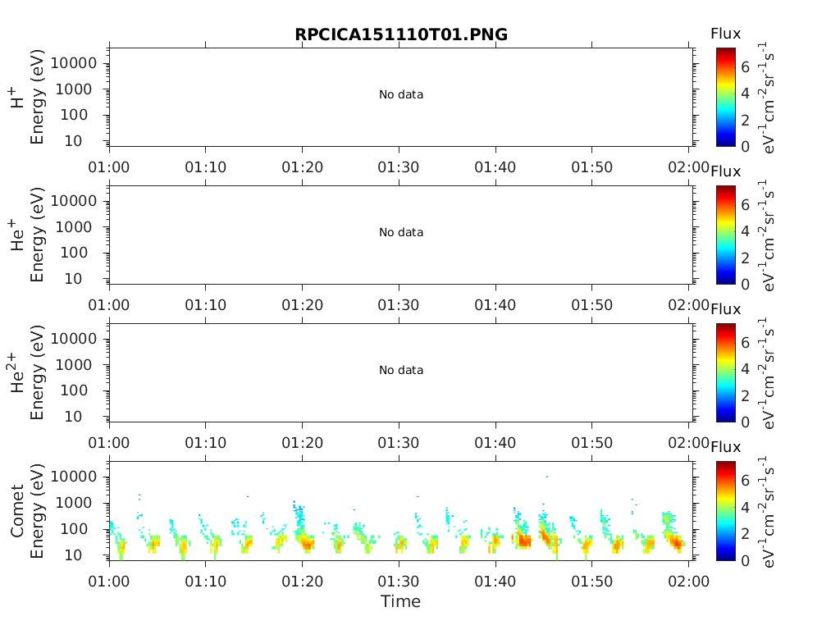Click the "No data" text in He+ panel
Screen dimensions: 840x630
401,232
